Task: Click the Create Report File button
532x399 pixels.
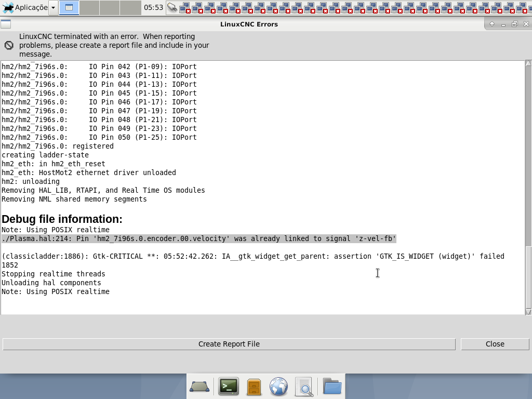Action: pos(229,344)
